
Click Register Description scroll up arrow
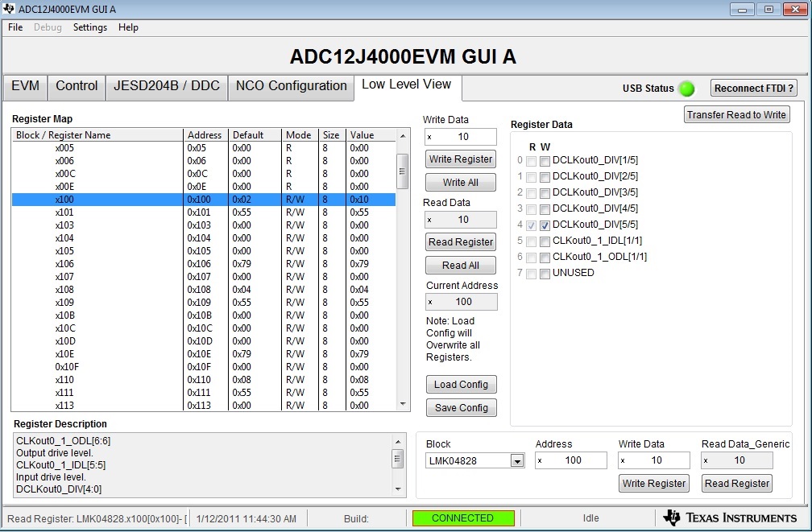398,441
